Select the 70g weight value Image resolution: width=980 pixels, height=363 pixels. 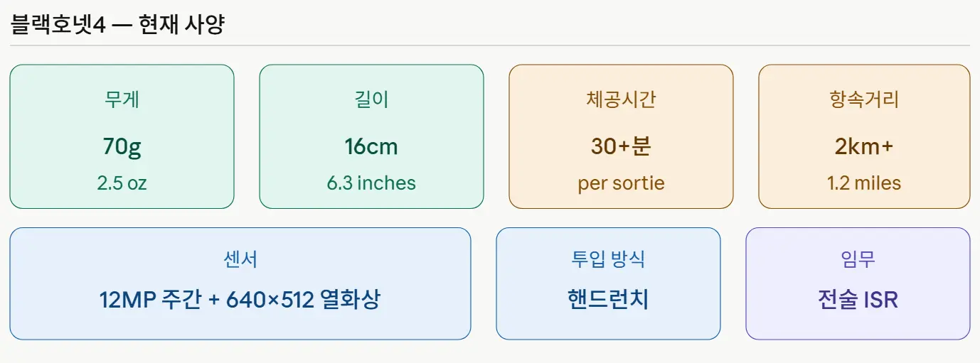(x=122, y=147)
